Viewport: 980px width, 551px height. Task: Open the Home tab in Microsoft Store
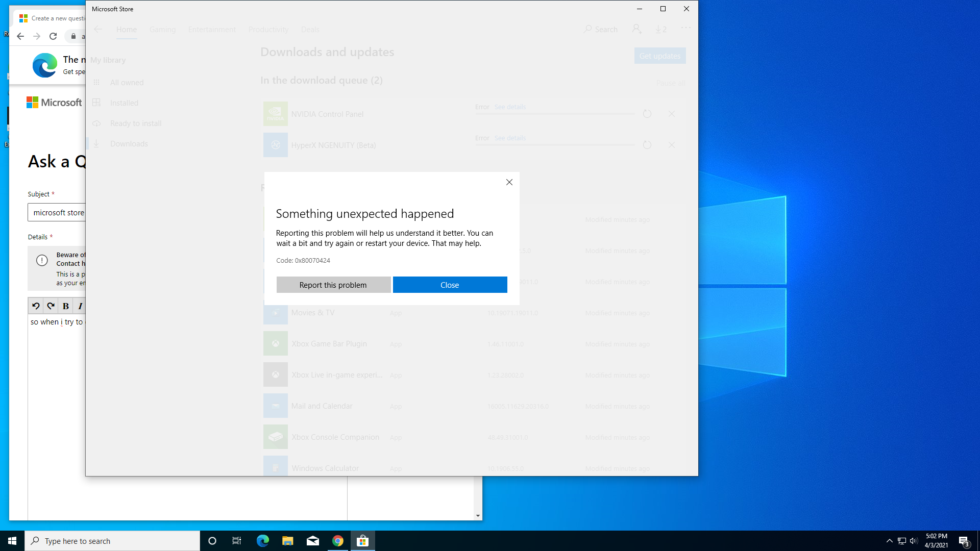(x=127, y=30)
